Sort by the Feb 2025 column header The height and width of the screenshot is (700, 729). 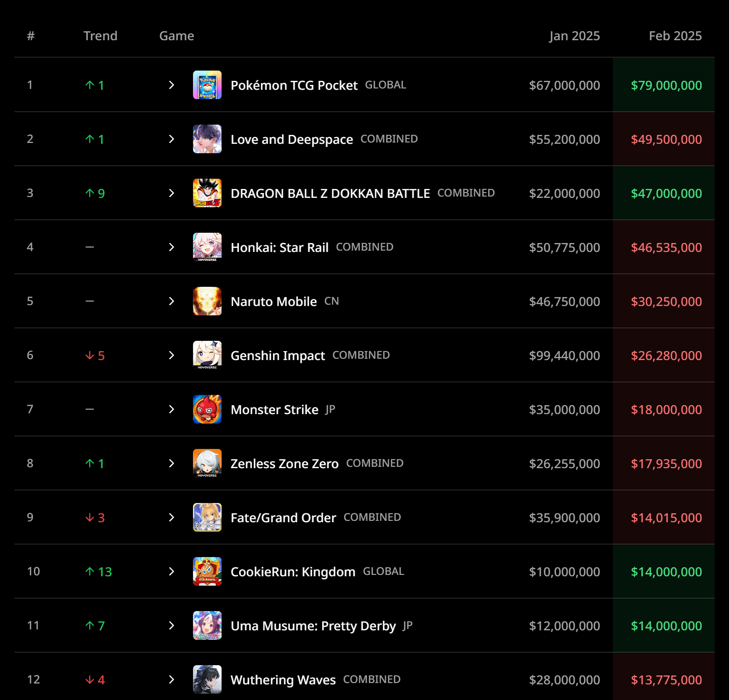[675, 36]
